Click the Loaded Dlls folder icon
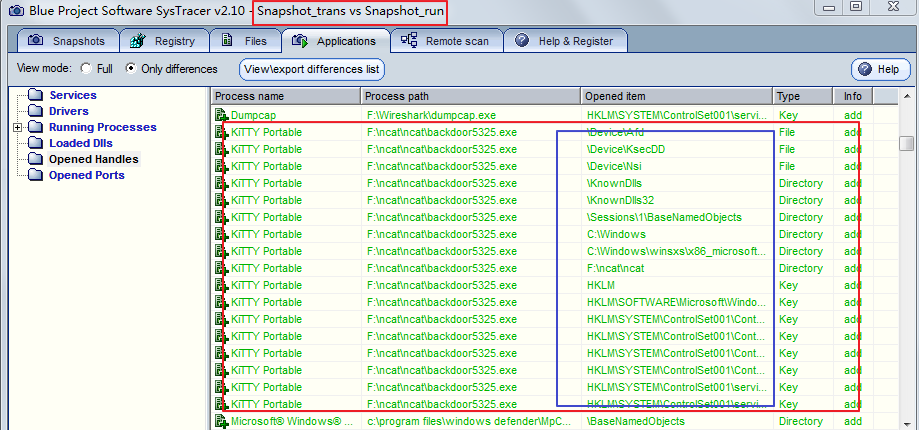Viewport: 919px width, 430px height. click(x=36, y=143)
